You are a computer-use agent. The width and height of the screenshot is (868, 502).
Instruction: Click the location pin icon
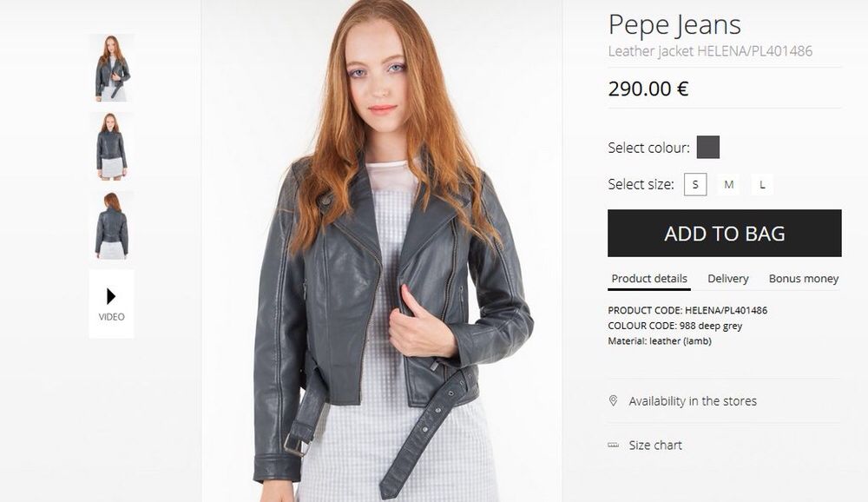pos(613,401)
